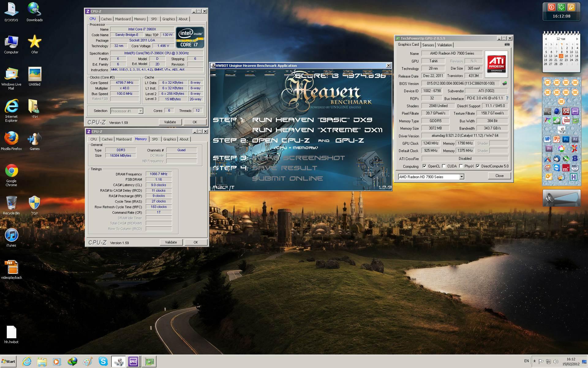
Task: Toggle the OpenCL checkbox in GPU-Z
Action: coord(424,166)
